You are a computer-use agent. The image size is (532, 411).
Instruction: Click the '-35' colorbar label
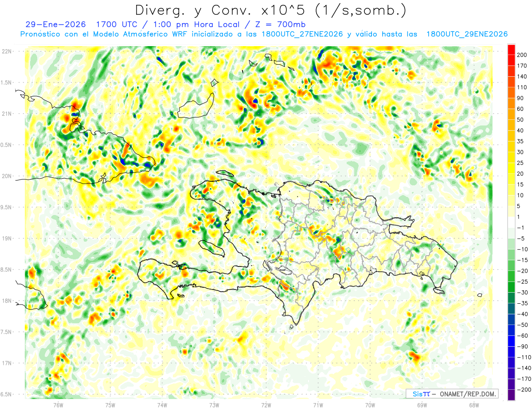[x=522, y=303]
